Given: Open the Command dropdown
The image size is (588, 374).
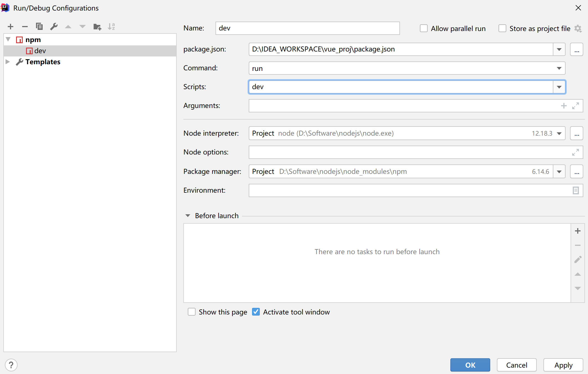Looking at the screenshot, I should point(559,68).
